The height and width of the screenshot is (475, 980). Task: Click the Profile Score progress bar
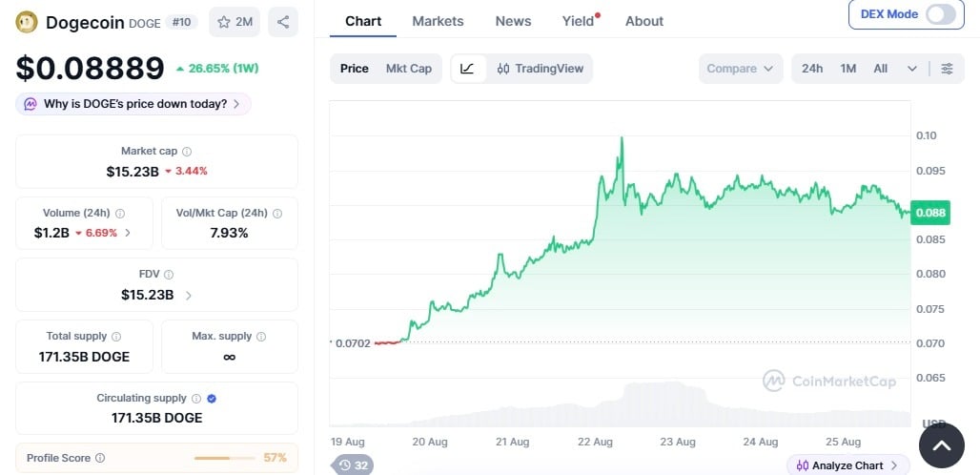point(224,458)
